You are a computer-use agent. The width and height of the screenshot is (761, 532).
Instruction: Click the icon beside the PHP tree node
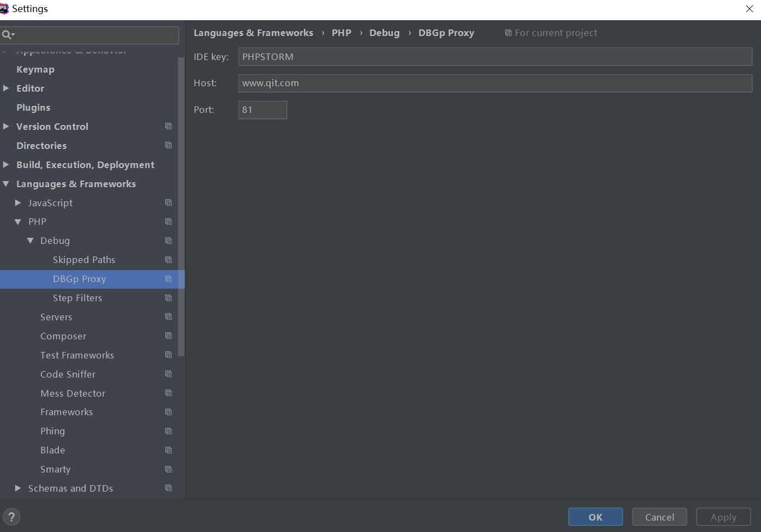[x=168, y=222]
